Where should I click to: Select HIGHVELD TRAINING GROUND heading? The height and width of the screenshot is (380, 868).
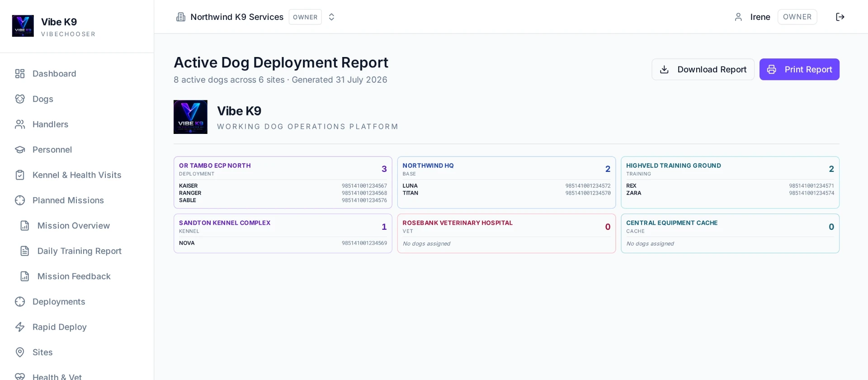[674, 166]
